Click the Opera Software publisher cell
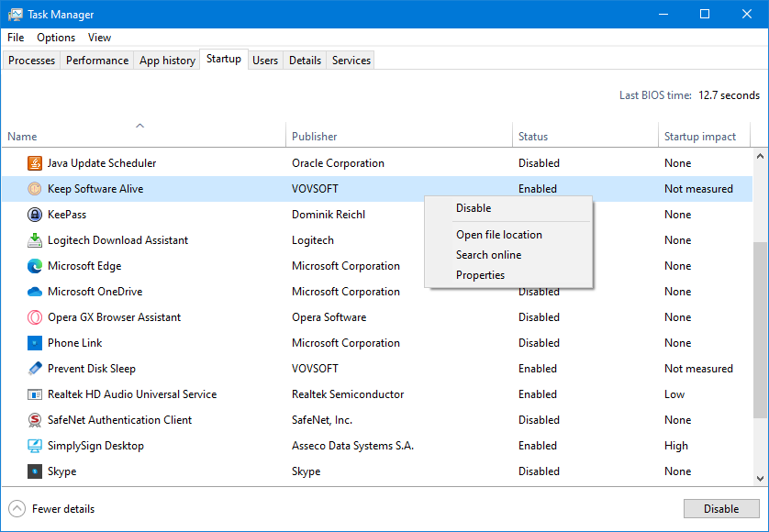Viewport: 769px width, 532px height. (x=329, y=317)
